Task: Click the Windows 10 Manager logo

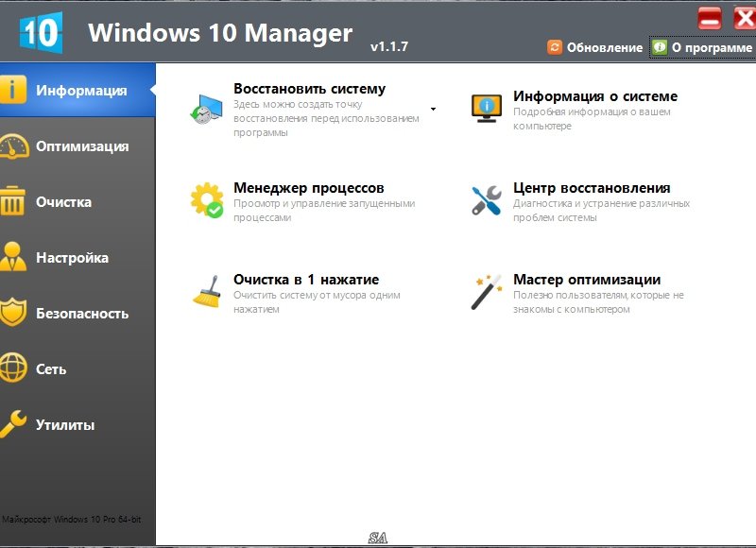Action: (41, 32)
